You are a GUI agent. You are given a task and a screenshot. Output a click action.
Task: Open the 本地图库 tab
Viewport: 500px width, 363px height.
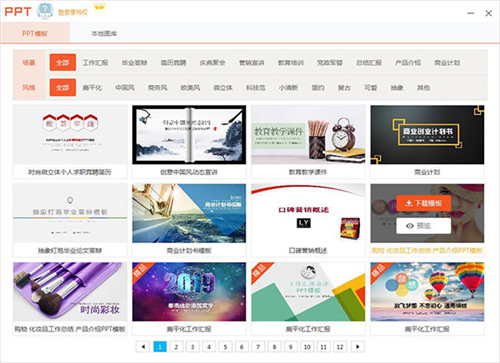coord(104,34)
